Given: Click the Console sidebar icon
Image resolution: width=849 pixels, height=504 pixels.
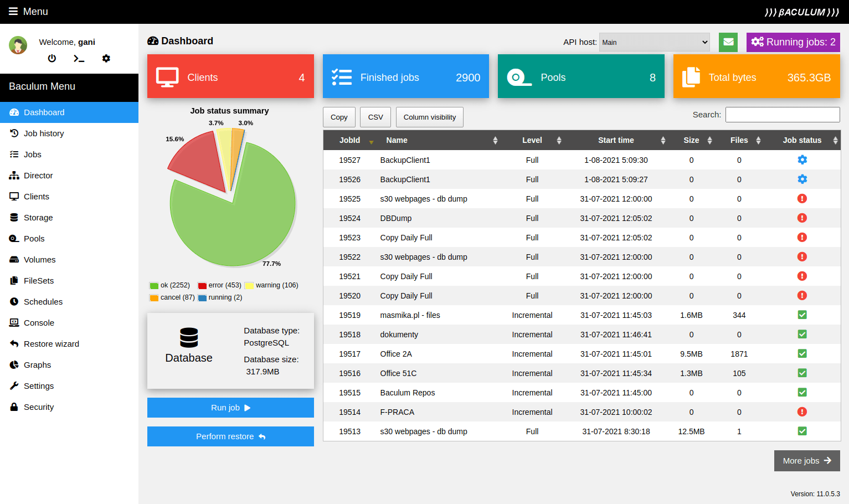Looking at the screenshot, I should [14, 323].
